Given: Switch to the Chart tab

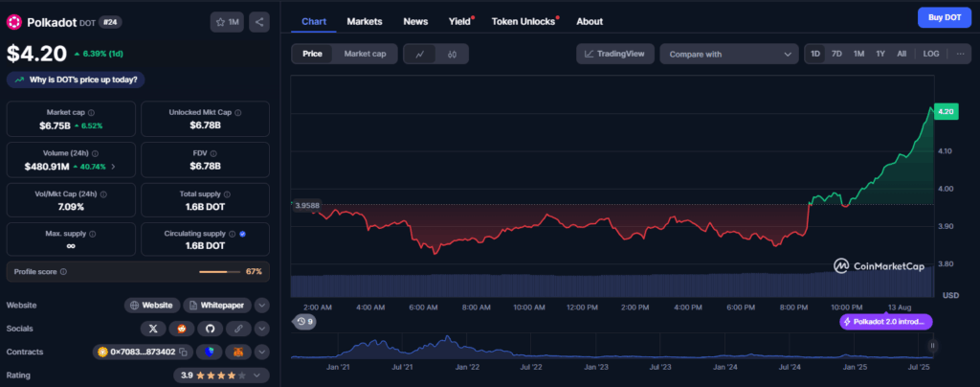Looking at the screenshot, I should click(x=314, y=21).
